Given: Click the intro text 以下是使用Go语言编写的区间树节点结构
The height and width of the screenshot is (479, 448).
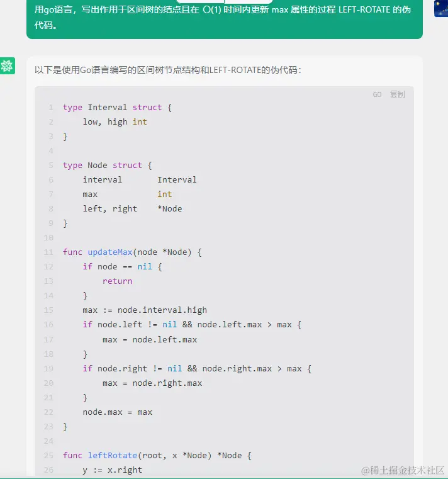Looking at the screenshot, I should (167, 70).
